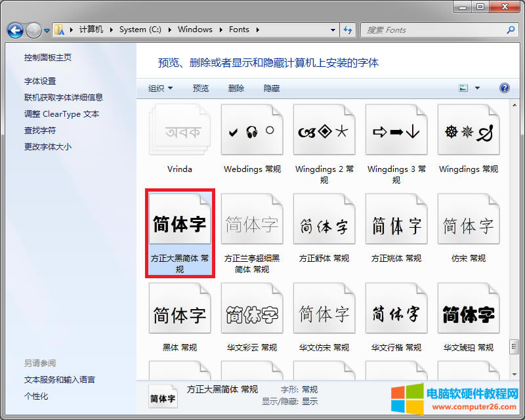
Task: Expand the Fonts breadcrumb arrow
Action: tap(257, 30)
